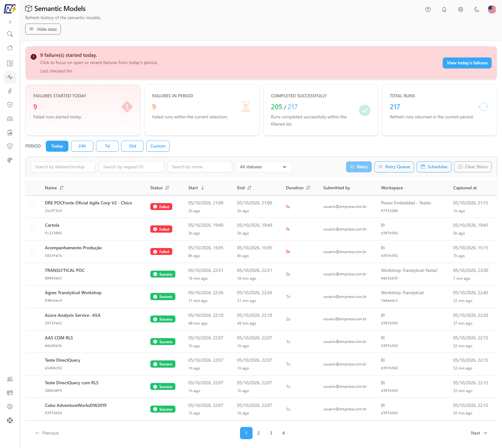This screenshot has width=502, height=448.
Task: Check the Acompanhamento Produção row checkbox
Action: click(x=33, y=251)
